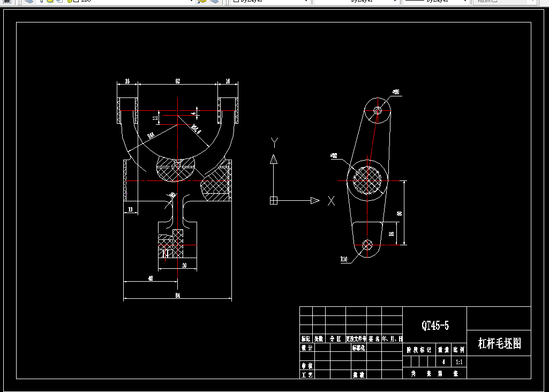The image size is (549, 392).
Task: Pick the R10 radius label on side view
Action: coord(344,259)
